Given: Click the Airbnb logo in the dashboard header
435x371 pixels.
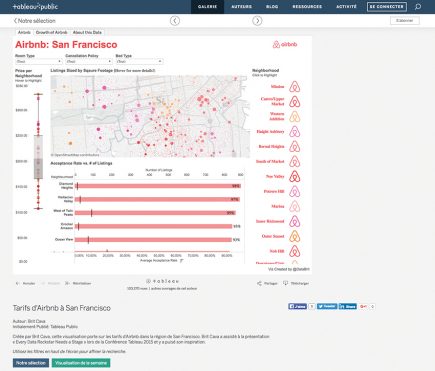Looking at the screenshot, I should coord(285,44).
